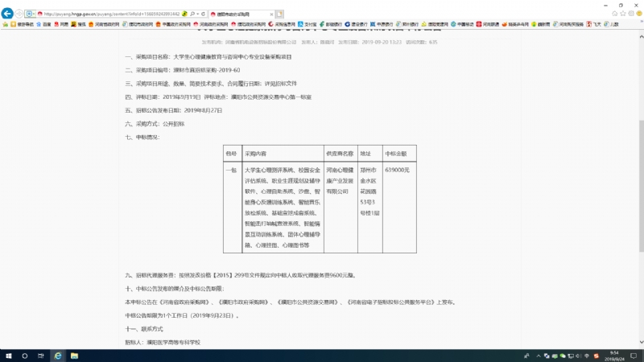Click the 五、招标公告发布日期 line
644x362 pixels.
point(174,110)
